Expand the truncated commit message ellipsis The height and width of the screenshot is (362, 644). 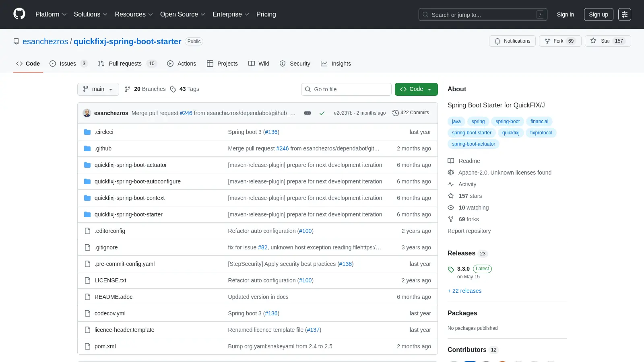click(308, 113)
